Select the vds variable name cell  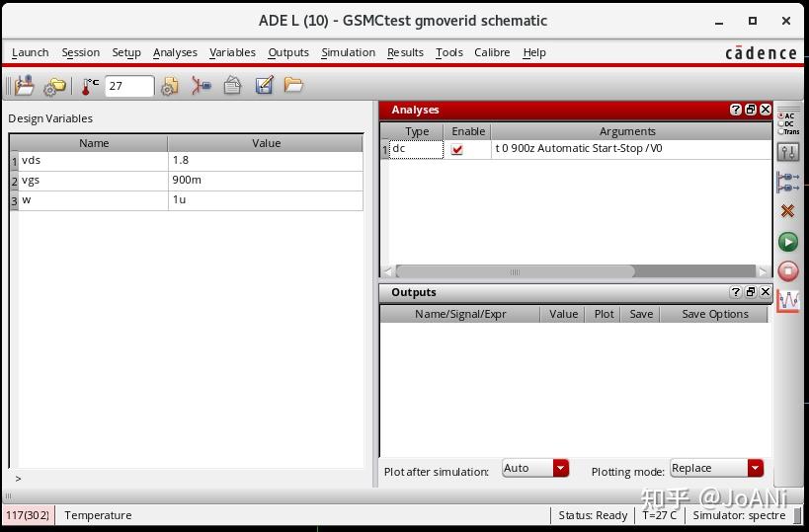(x=93, y=161)
